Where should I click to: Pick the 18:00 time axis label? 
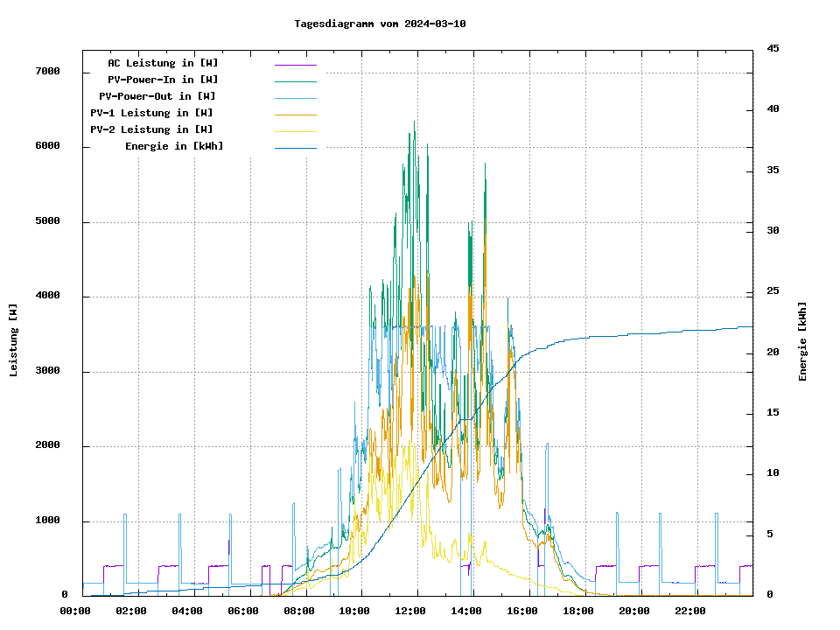point(578,611)
